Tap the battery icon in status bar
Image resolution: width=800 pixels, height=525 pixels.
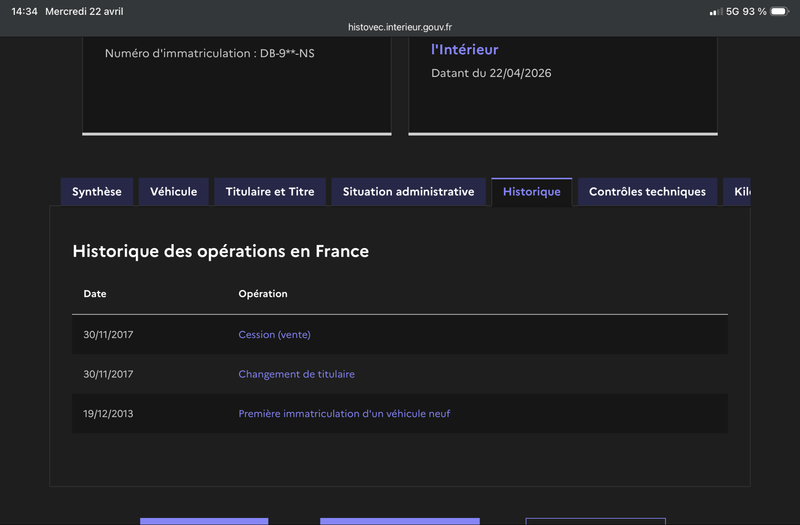click(780, 11)
